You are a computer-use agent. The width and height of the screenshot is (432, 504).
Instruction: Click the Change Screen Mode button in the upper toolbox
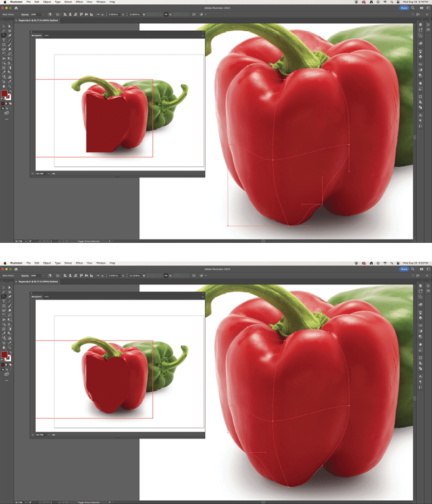[x=6, y=113]
